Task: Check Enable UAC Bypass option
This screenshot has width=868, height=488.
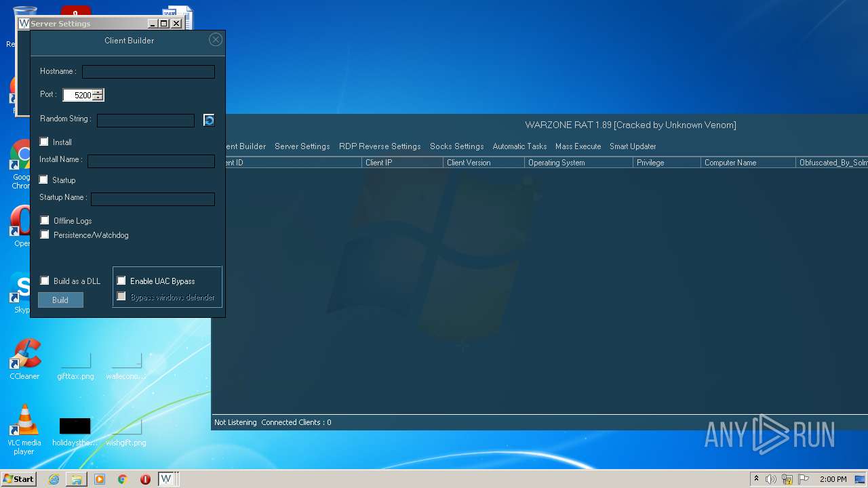Action: (x=121, y=281)
